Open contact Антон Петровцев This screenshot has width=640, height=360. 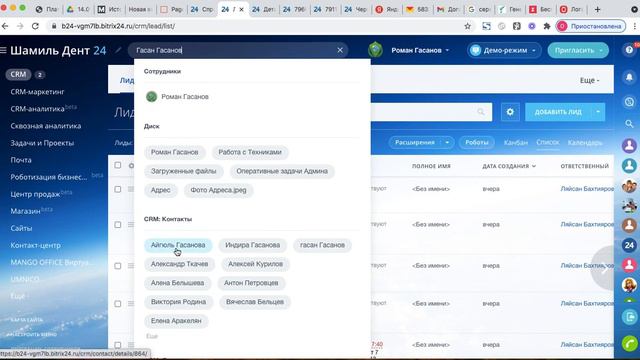click(251, 283)
